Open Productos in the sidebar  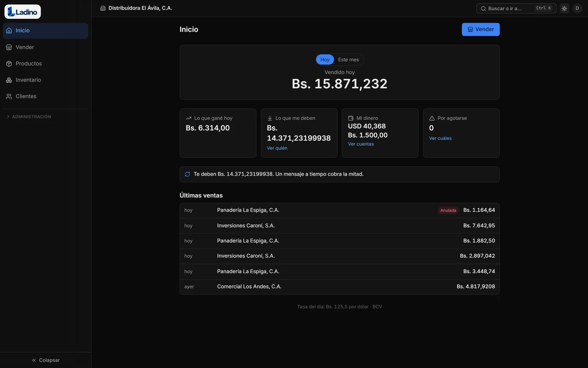[46, 64]
